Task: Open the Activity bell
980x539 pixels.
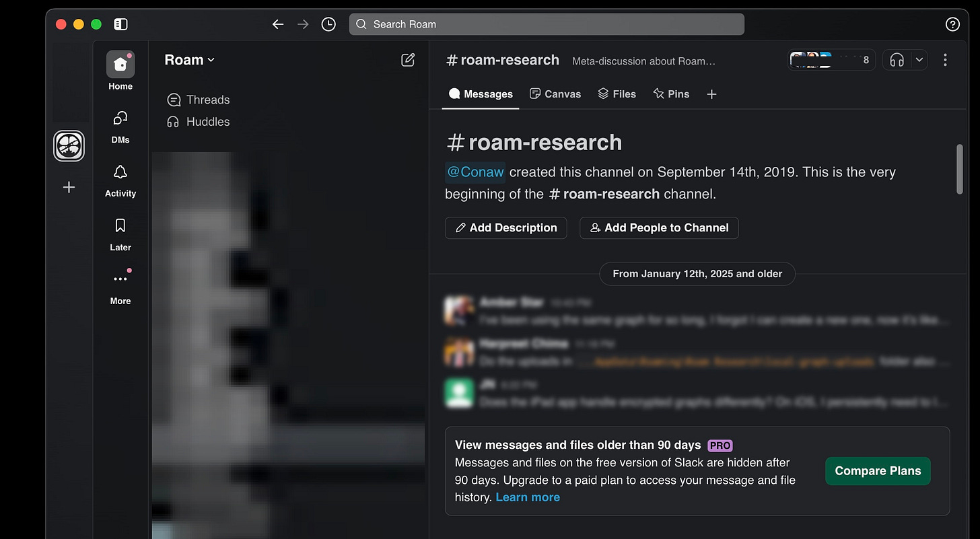Action: (120, 180)
